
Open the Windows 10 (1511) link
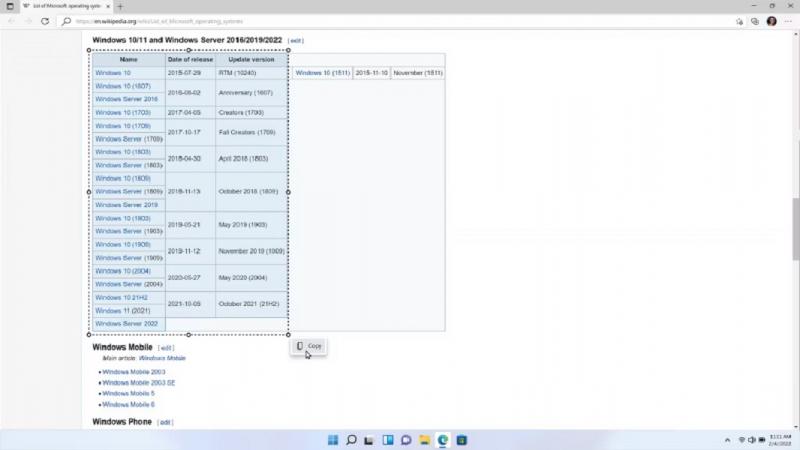(x=323, y=73)
